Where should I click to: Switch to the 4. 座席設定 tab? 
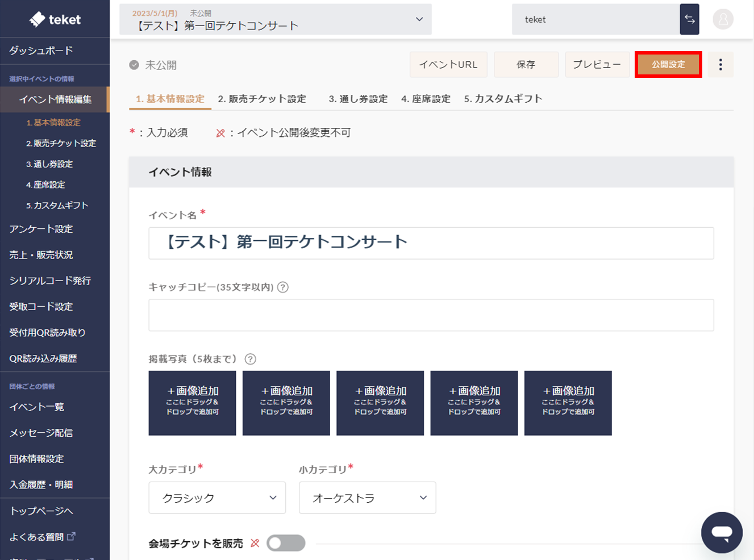pyautogui.click(x=426, y=99)
